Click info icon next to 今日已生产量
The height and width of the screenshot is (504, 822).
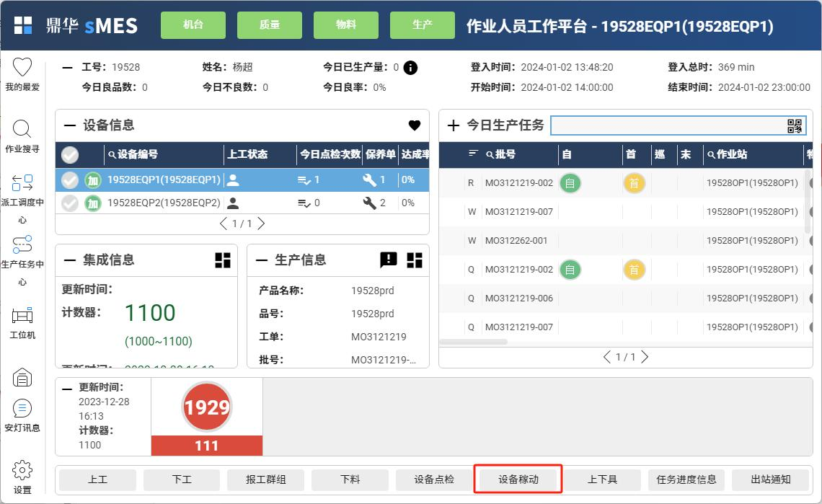410,68
